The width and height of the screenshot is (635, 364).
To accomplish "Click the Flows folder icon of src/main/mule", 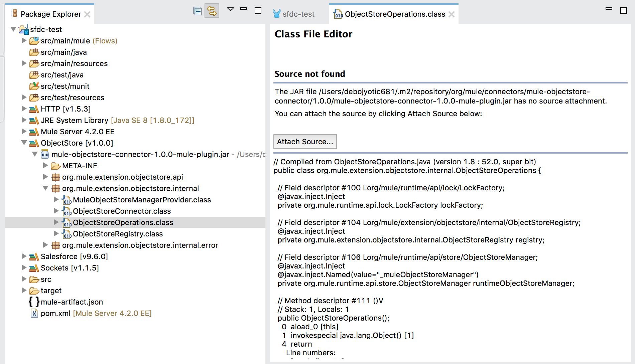I will 34,40.
